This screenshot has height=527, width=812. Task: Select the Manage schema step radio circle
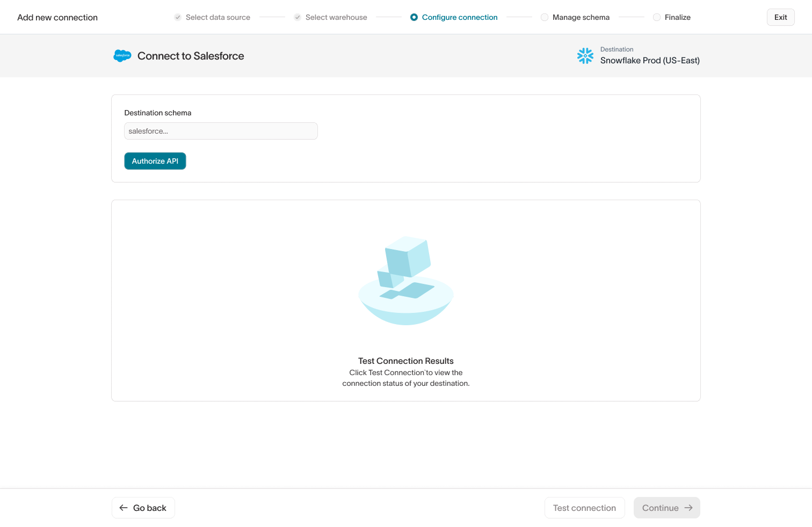[545, 17]
